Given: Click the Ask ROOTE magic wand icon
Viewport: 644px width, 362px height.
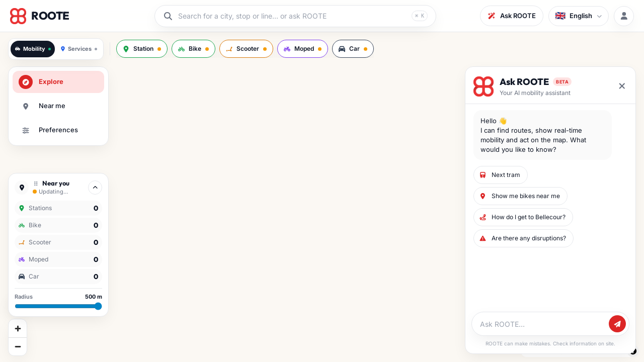Looking at the screenshot, I should 492,16.
